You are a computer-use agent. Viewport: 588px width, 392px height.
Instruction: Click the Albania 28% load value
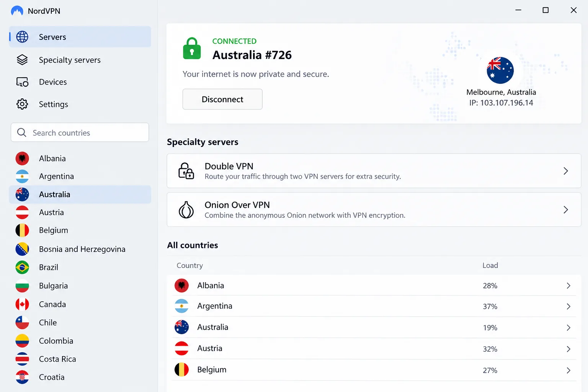click(x=490, y=286)
